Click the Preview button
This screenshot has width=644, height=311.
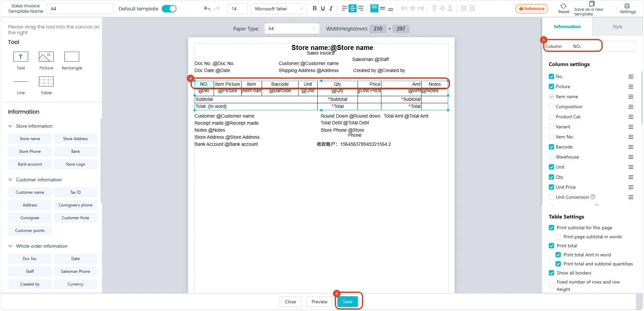pos(319,302)
